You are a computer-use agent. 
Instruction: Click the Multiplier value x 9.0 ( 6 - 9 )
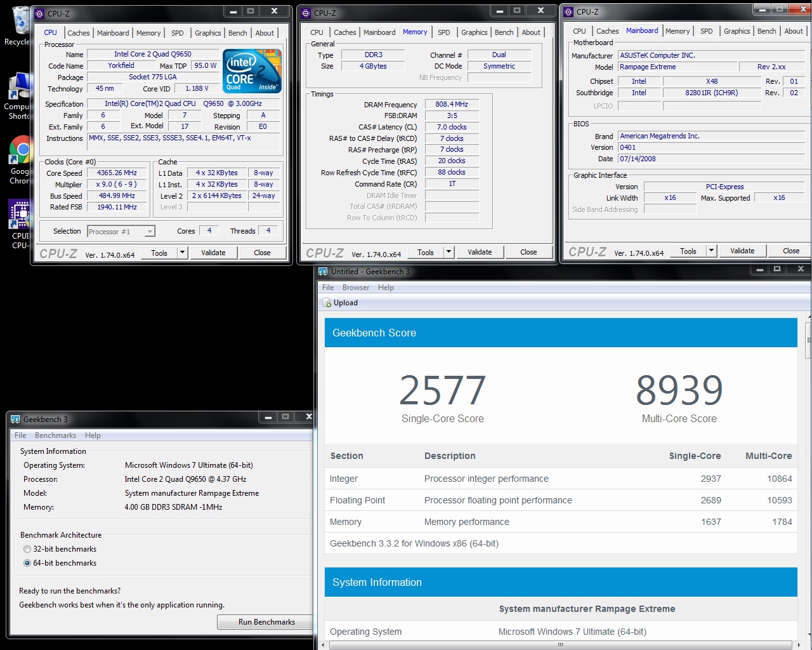pyautogui.click(x=117, y=184)
